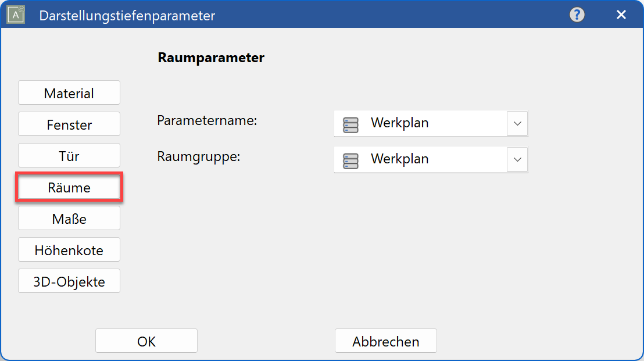
Task: Select the Fenster category
Action: pyautogui.click(x=69, y=124)
